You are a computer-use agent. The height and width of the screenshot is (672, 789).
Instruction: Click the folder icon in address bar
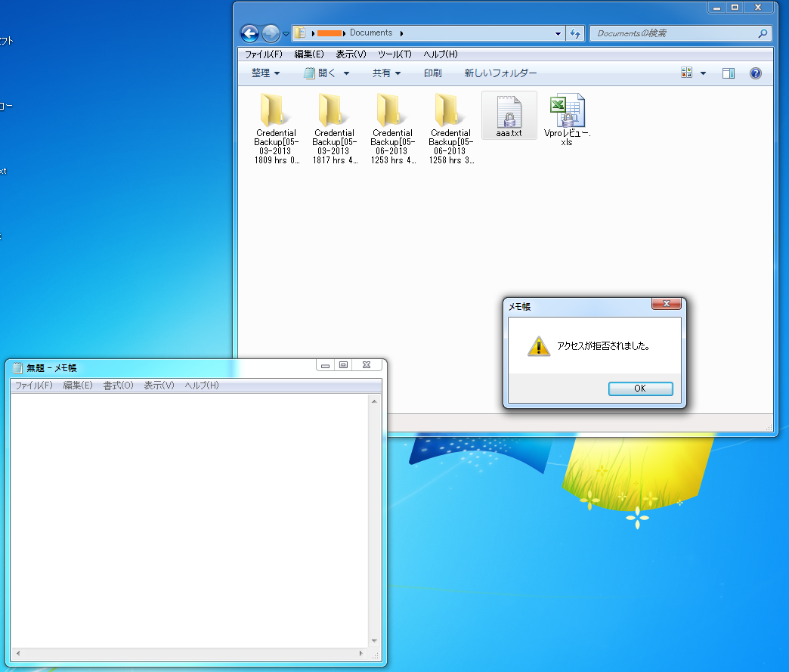coord(300,33)
